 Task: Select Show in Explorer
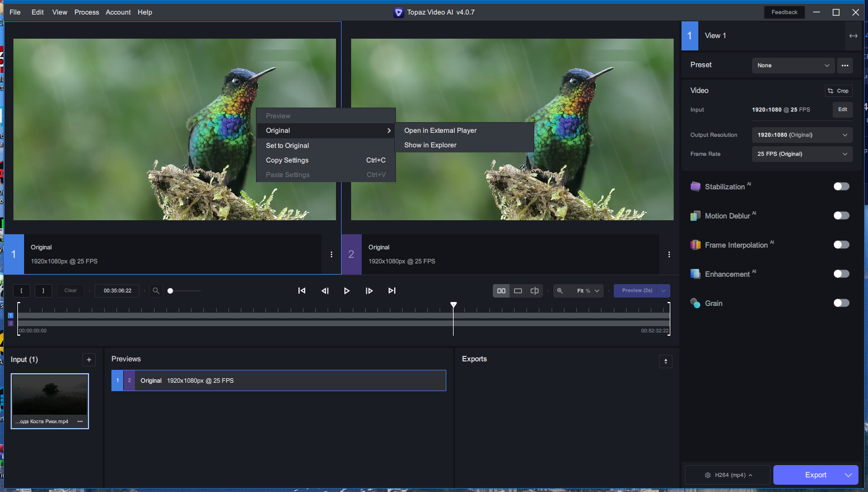pos(465,145)
